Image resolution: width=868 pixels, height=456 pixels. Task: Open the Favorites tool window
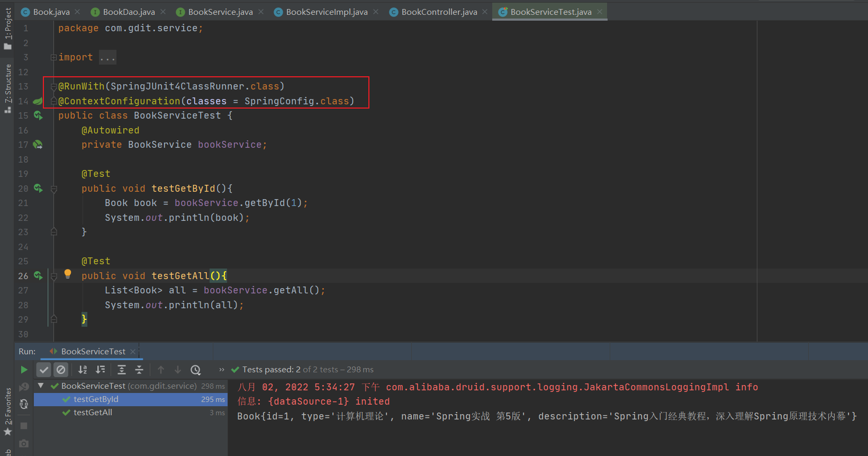coord(7,412)
